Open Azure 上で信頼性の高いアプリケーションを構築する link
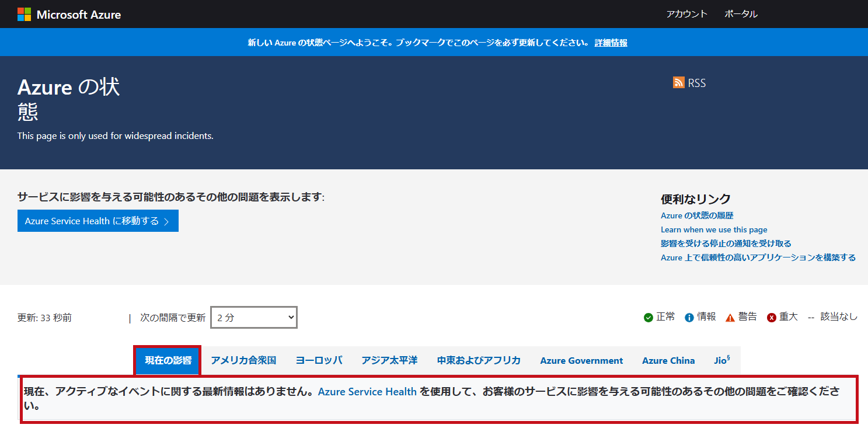Screen dimensions: 868x428 [758, 258]
